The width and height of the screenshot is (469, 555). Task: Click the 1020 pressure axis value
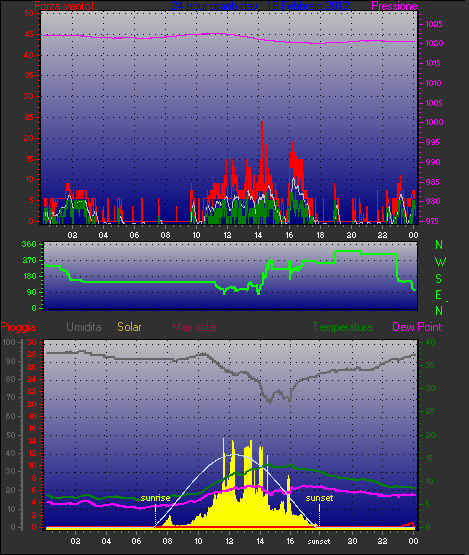(434, 44)
